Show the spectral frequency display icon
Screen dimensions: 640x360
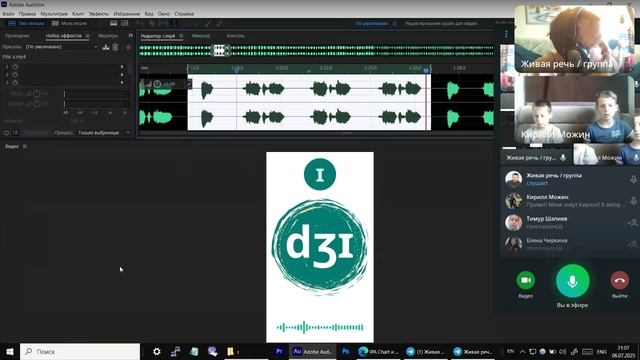pos(113,23)
